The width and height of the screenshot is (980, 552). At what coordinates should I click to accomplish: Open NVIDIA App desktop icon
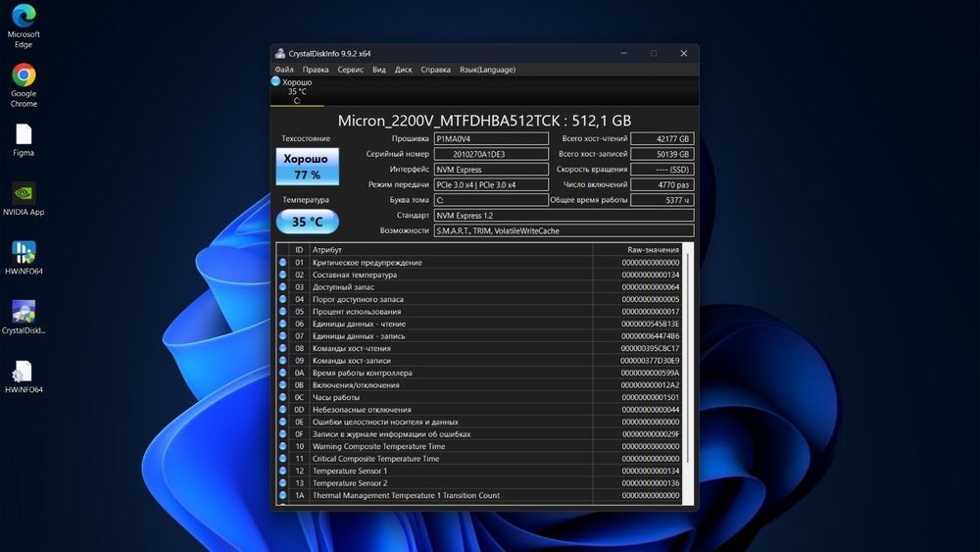pyautogui.click(x=24, y=199)
